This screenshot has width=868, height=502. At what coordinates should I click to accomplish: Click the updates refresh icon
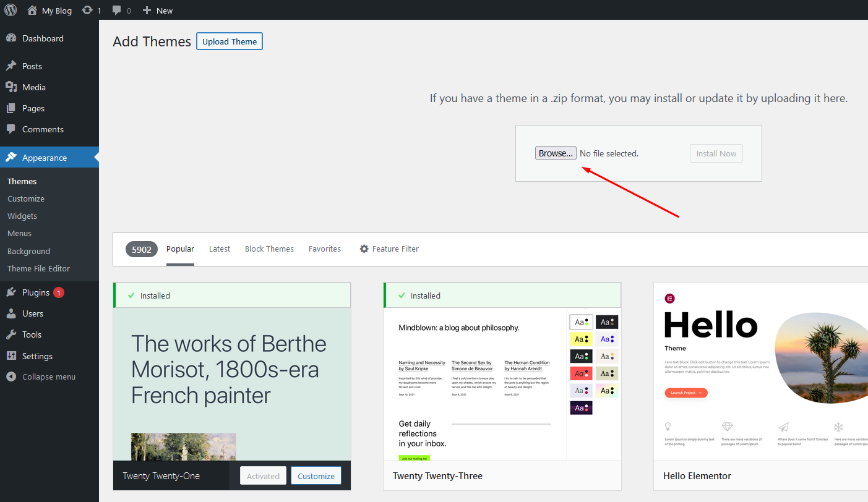click(87, 11)
